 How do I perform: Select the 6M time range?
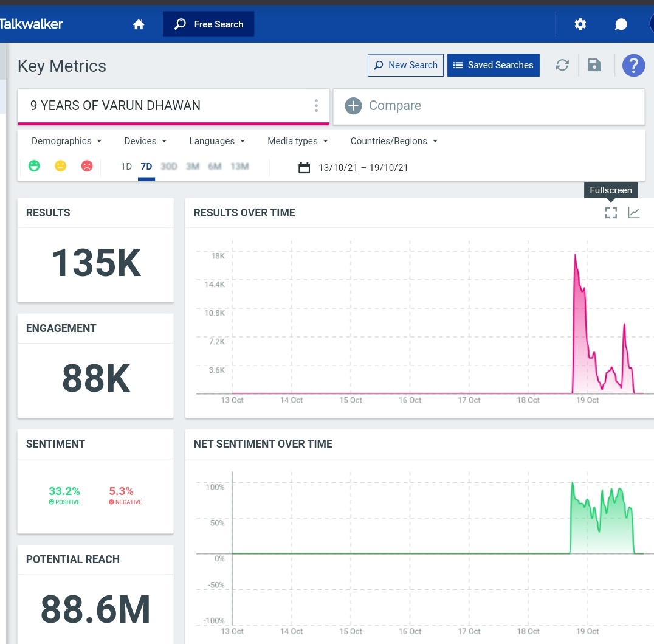pos(215,167)
